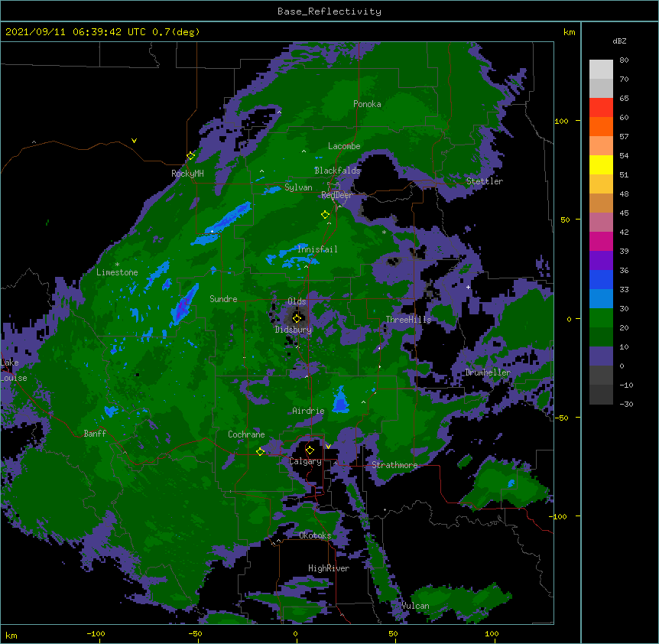Select the Sundre label
Image resolution: width=659 pixels, height=644 pixels.
click(x=223, y=299)
